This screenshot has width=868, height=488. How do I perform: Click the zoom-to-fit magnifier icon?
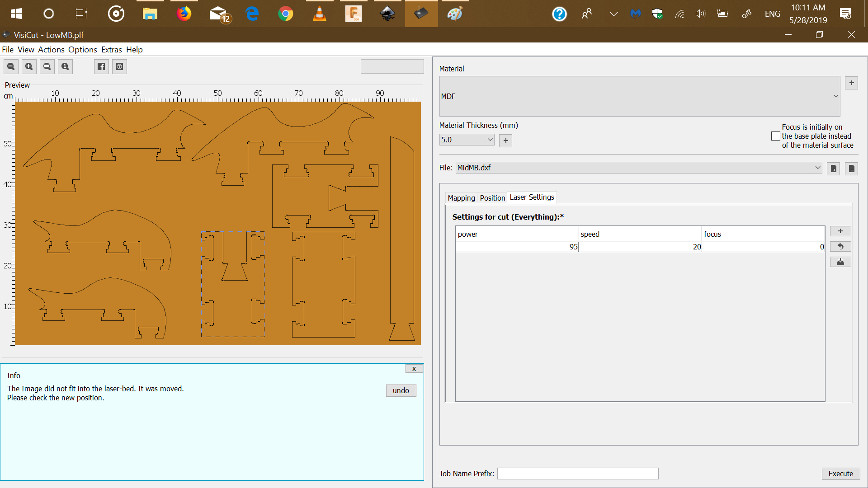click(x=47, y=67)
